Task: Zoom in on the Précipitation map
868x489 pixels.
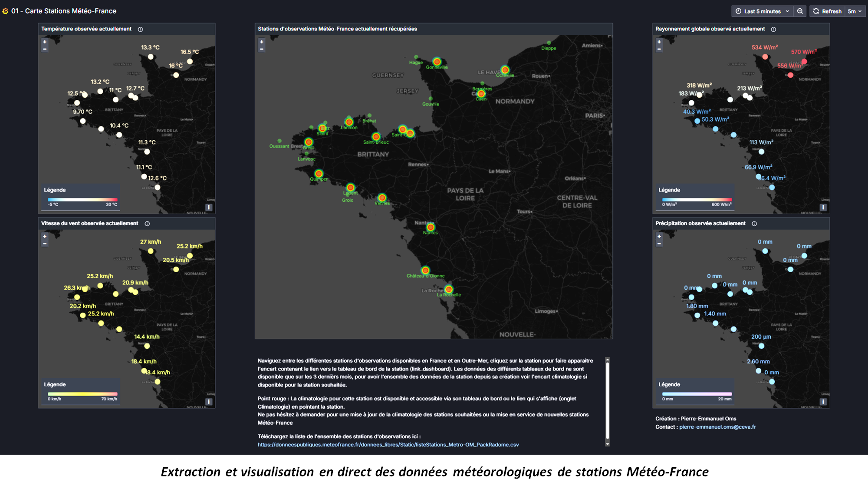Action: (x=659, y=237)
